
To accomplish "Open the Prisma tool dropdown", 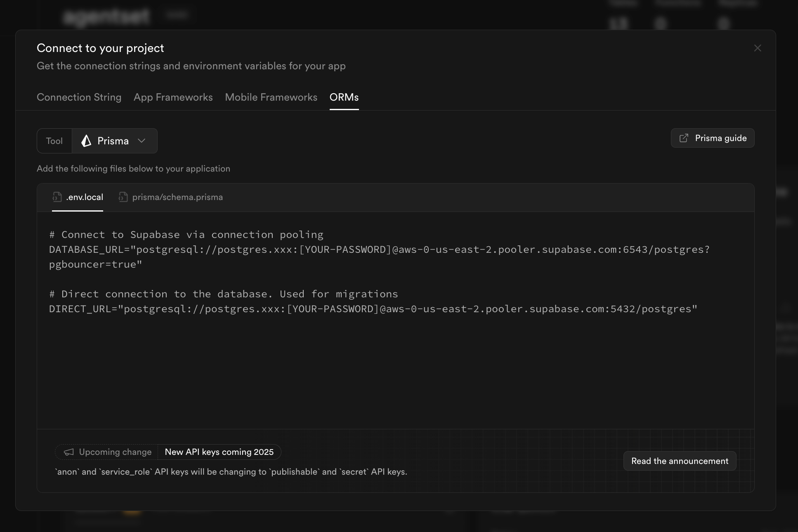I will [x=115, y=141].
